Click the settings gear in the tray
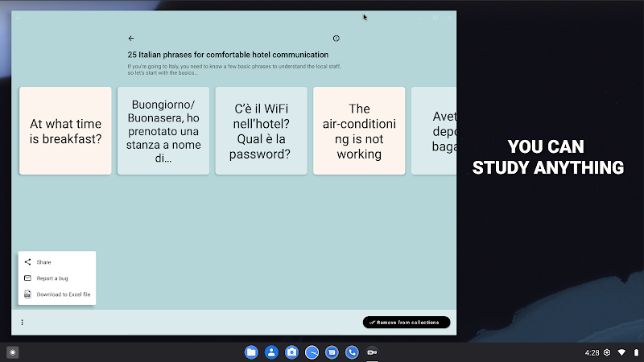Image resolution: width=644 pixels, height=362 pixels. pyautogui.click(x=607, y=352)
